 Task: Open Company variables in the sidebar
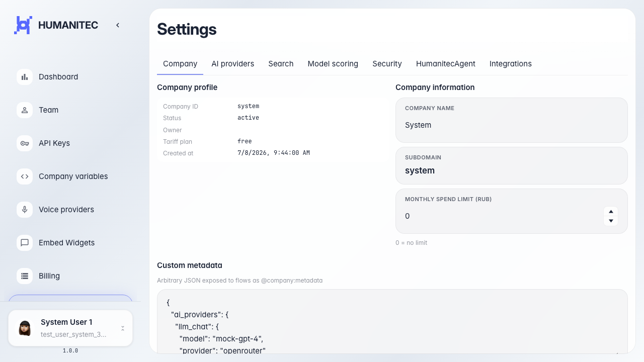(x=70, y=176)
